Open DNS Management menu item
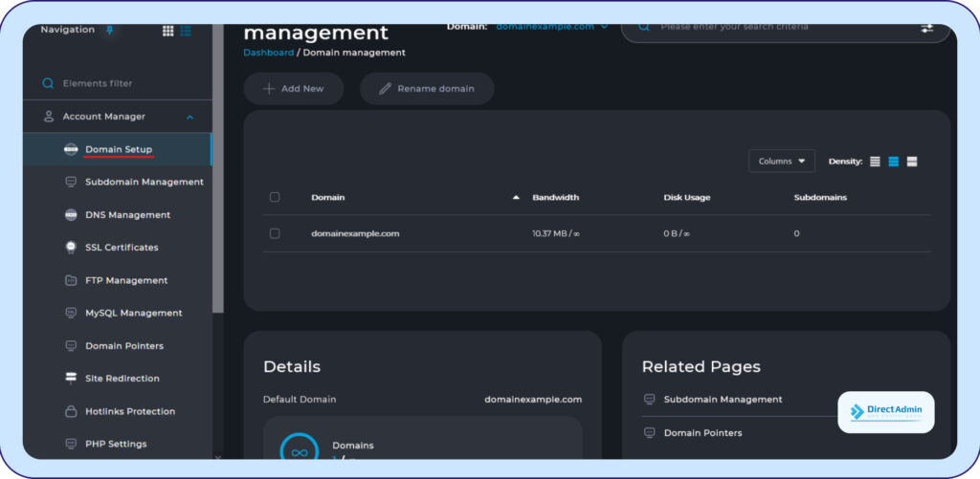The image size is (980, 479). (127, 215)
